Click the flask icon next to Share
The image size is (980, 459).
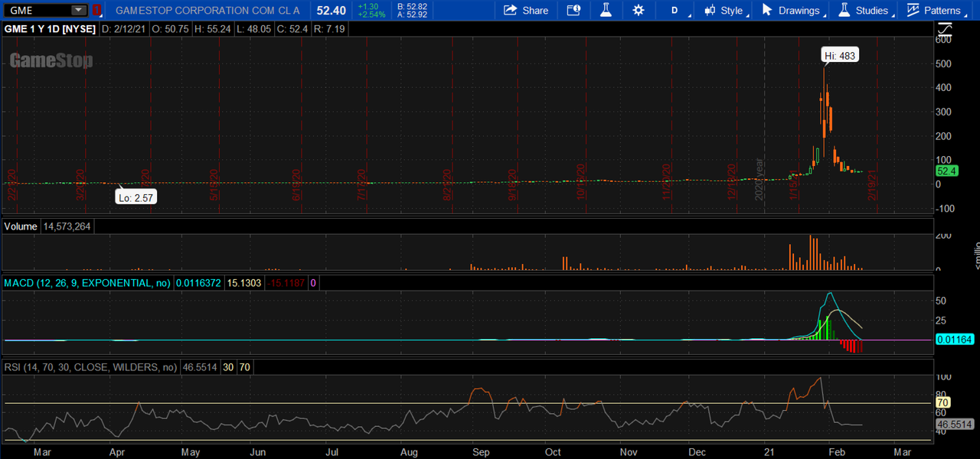point(606,10)
